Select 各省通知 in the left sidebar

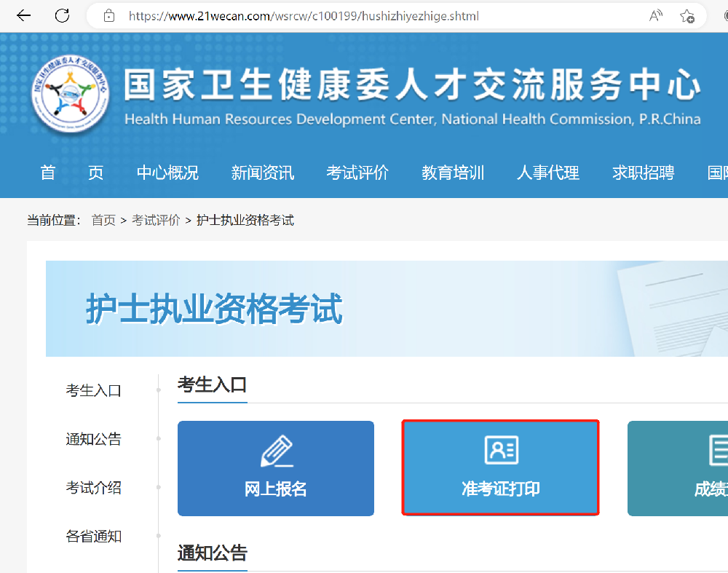coord(93,537)
